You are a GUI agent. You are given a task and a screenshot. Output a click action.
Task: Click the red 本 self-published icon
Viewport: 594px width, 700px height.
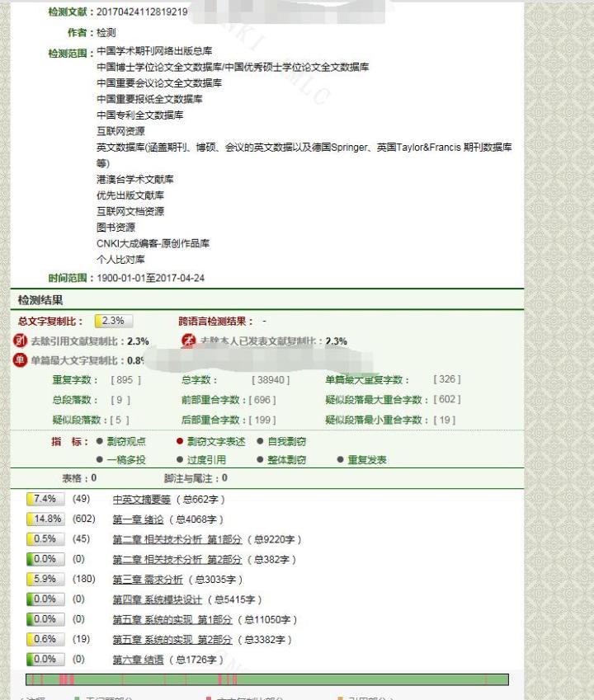pyautogui.click(x=188, y=341)
